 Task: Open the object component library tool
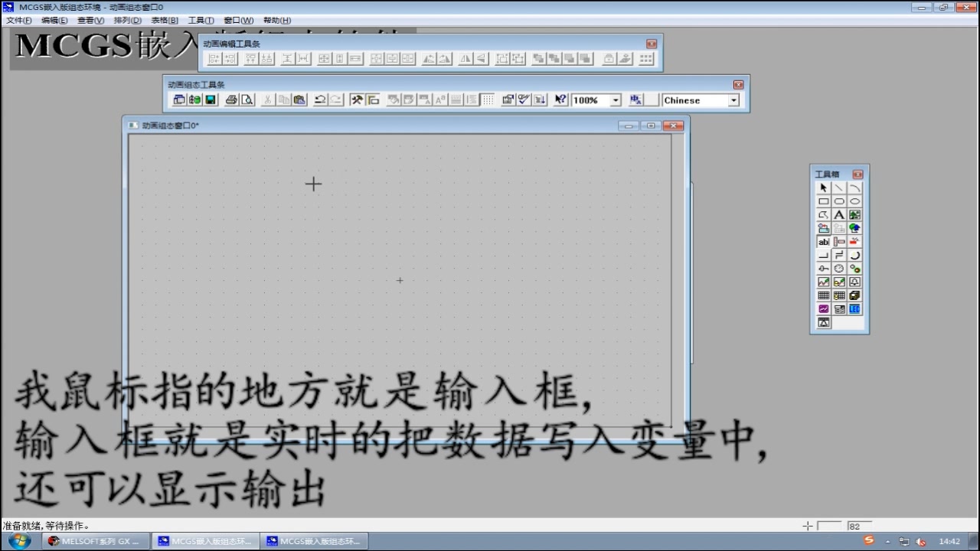pos(824,228)
